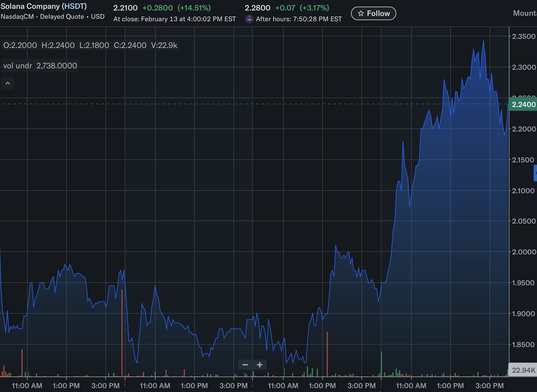
Task: Collapse the indicator legend with the chevron
Action: tap(8, 83)
